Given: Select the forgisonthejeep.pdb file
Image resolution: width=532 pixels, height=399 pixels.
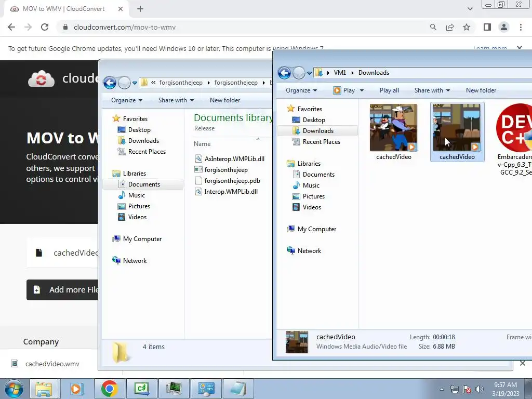Looking at the screenshot, I should point(232,180).
